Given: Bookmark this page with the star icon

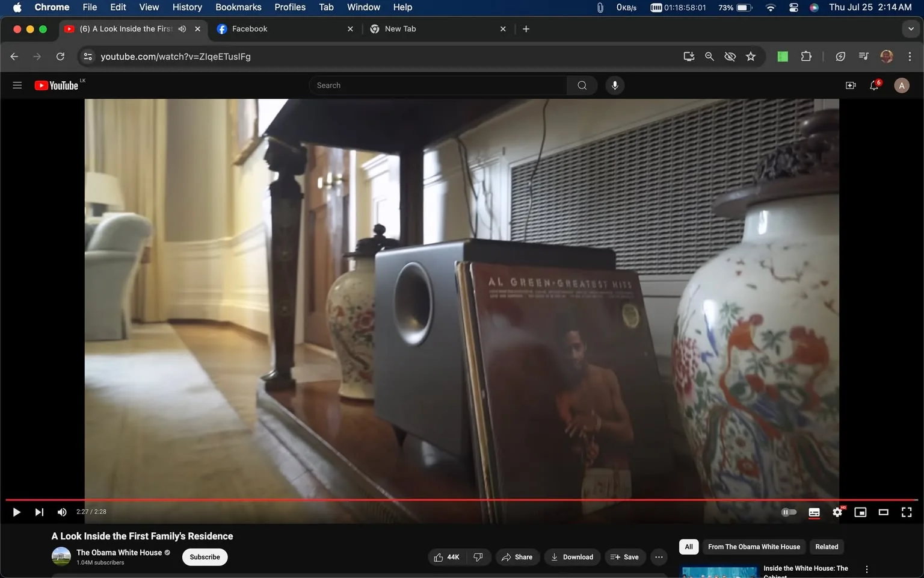Looking at the screenshot, I should pos(750,56).
